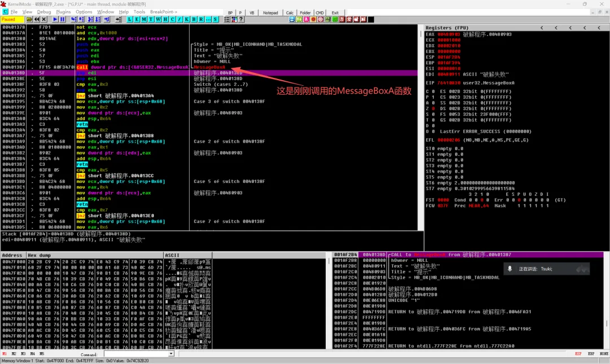Switch to memory window M2

tap(14, 354)
